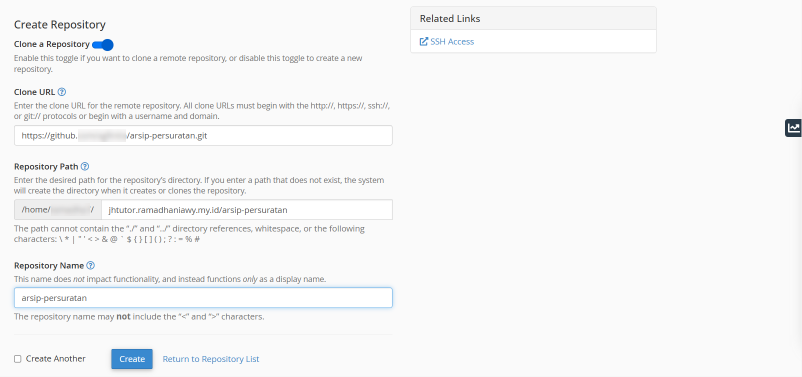Toggle the Clone a Repository switch
The width and height of the screenshot is (802, 377).
click(102, 45)
